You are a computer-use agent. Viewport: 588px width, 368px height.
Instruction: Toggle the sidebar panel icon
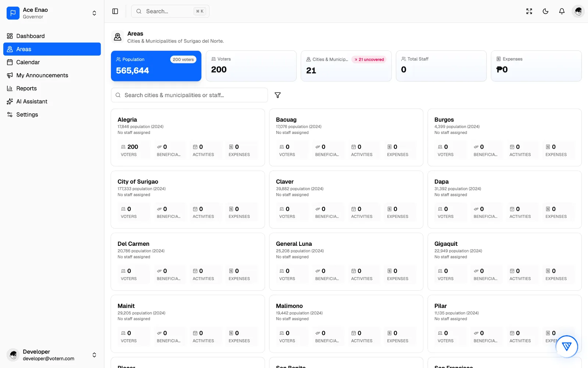[115, 11]
